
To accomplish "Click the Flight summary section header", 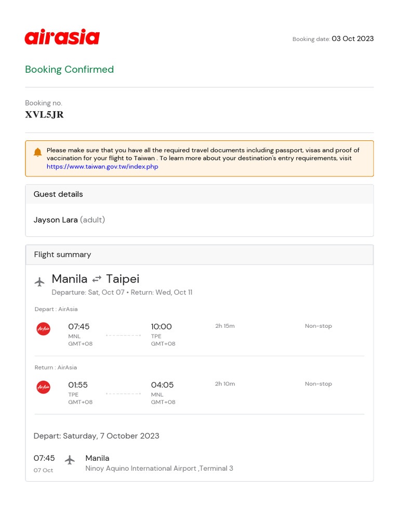I will coord(199,255).
